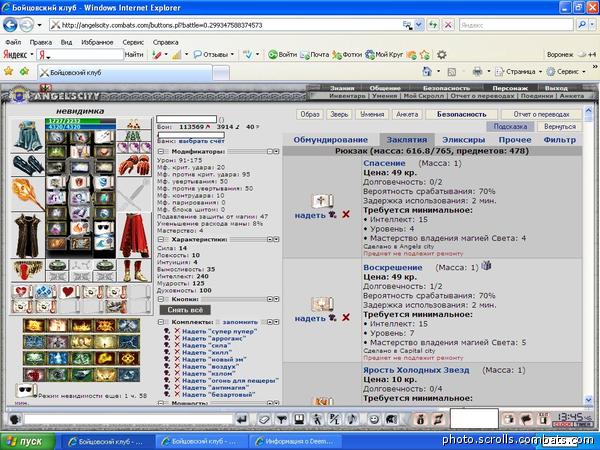Click the Зверь button
600x450 pixels.
click(x=339, y=114)
